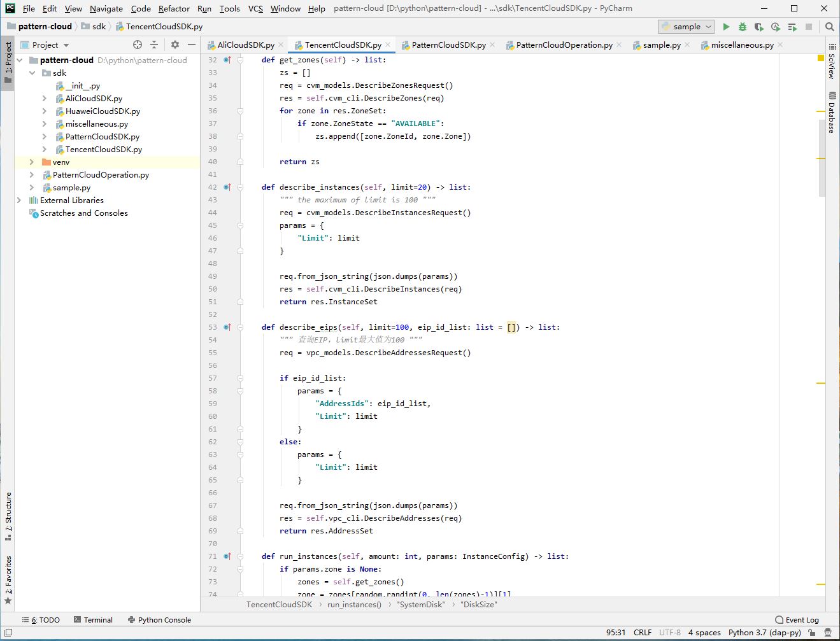Collapse the sdk folder
This screenshot has height=641, width=840.
tap(32, 73)
